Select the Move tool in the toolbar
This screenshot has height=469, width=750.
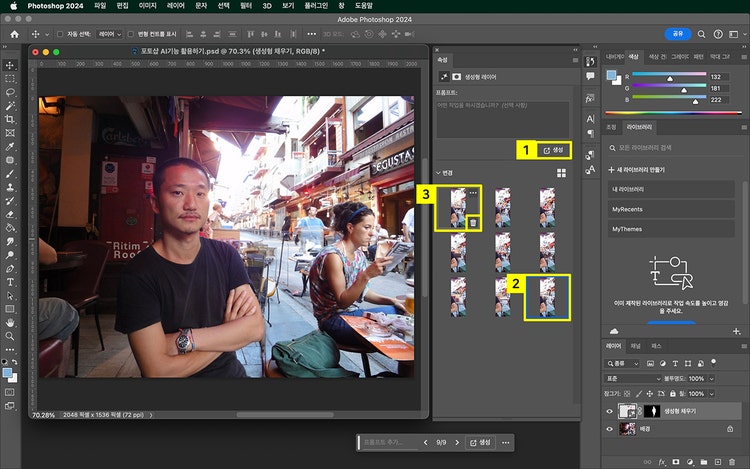coord(10,64)
